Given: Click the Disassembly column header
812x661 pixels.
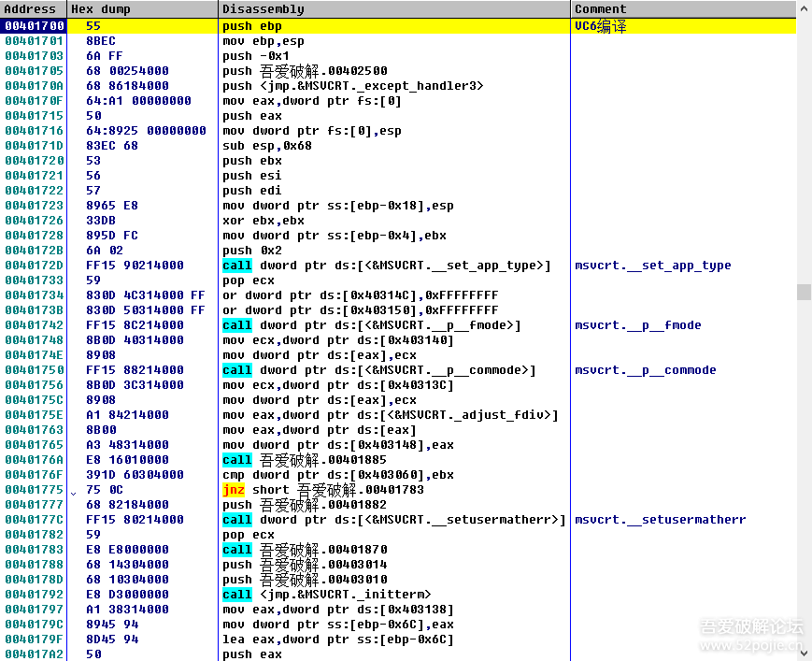Looking at the screenshot, I should click(394, 8).
